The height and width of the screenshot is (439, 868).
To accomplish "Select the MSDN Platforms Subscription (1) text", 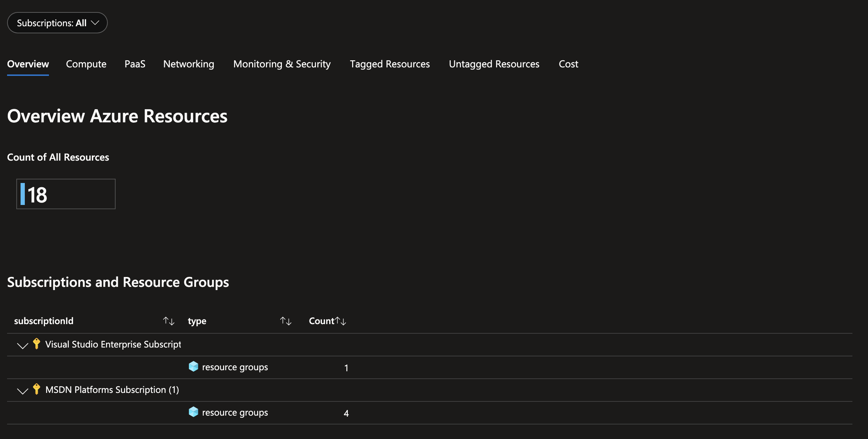I will click(112, 390).
